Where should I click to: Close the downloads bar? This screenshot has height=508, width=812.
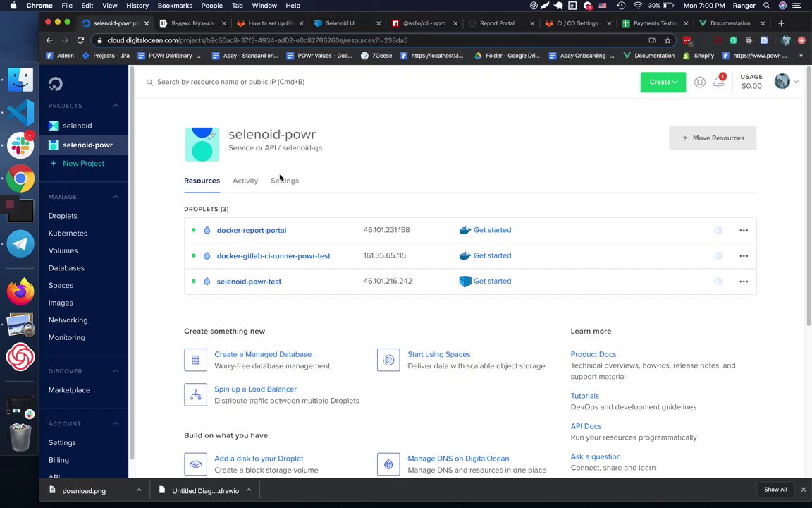coord(804,490)
